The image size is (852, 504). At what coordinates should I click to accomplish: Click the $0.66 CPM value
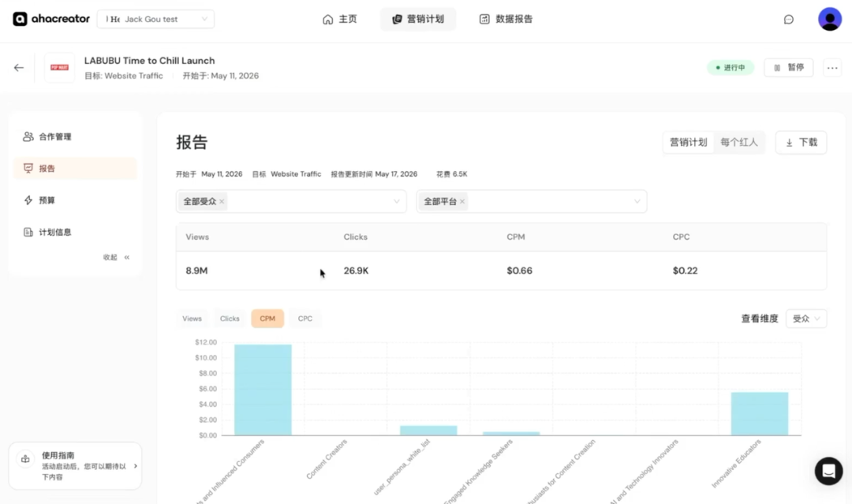click(x=519, y=271)
